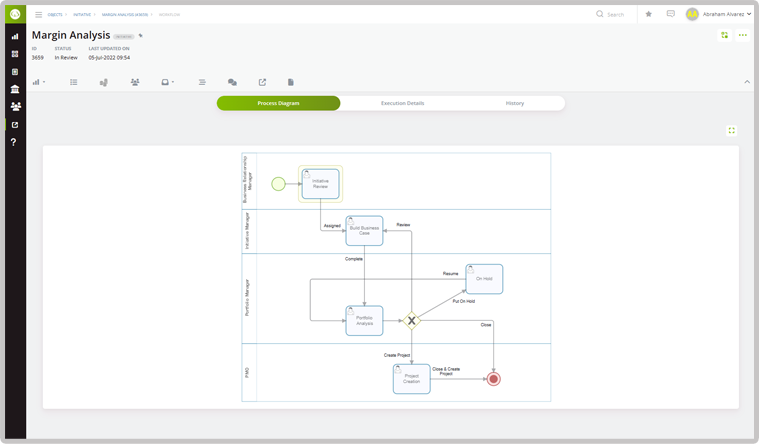Open the square panel icon in left sidebar
Image resolution: width=759 pixels, height=444 pixels.
click(15, 72)
